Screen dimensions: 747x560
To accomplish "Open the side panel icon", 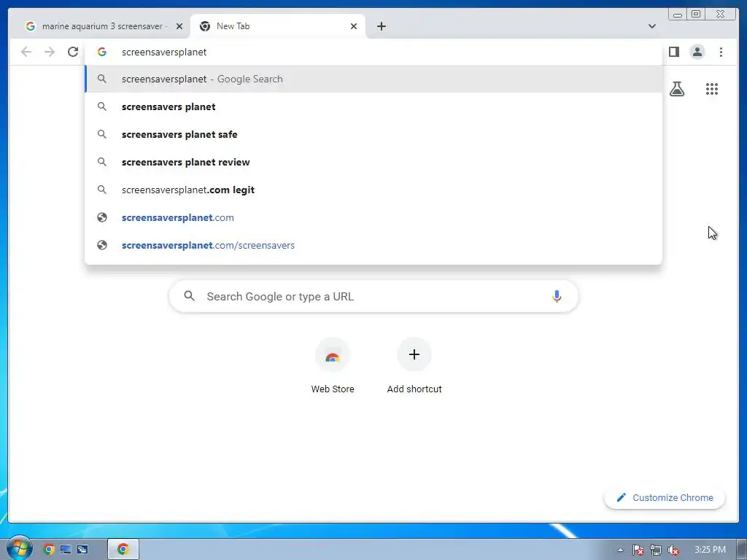I will point(673,52).
